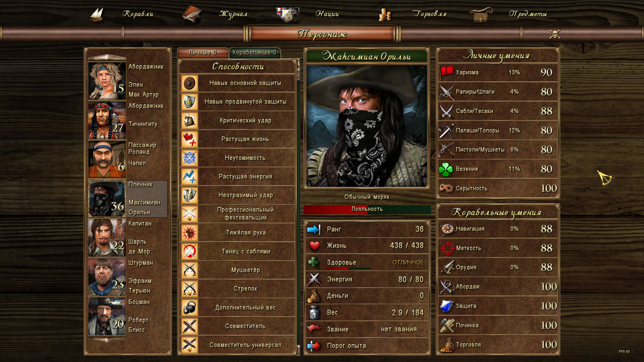Select captain Шарль де Мор portrait
The image size is (644, 362).
click(107, 238)
